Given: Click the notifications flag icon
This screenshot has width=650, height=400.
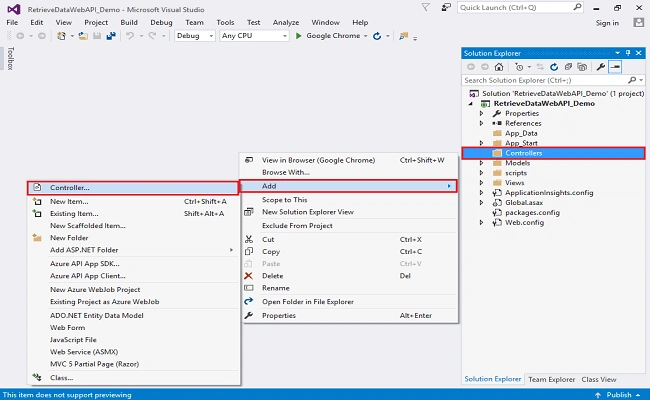Looking at the screenshot, I should click(x=425, y=7).
